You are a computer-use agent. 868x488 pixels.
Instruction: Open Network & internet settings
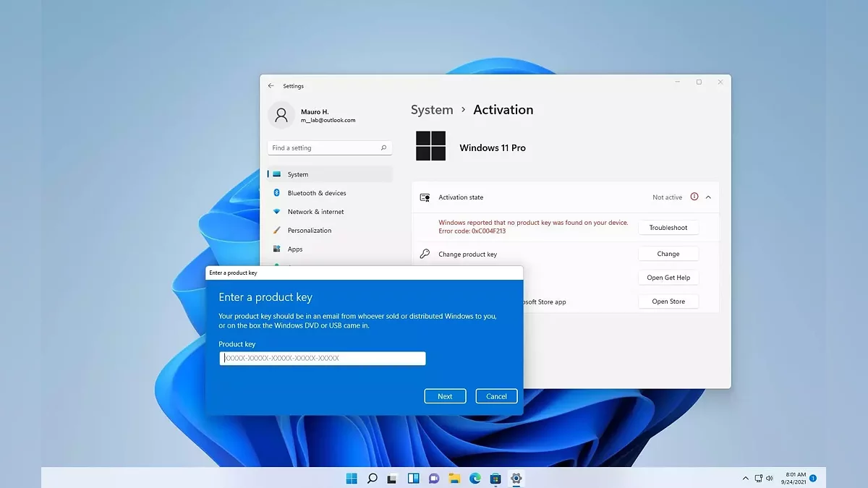315,212
